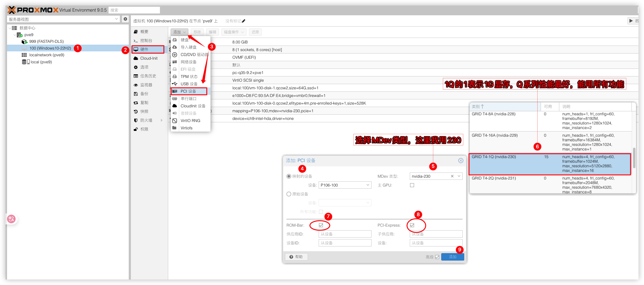Toggle the PCI-Express checkbox

coord(412,225)
